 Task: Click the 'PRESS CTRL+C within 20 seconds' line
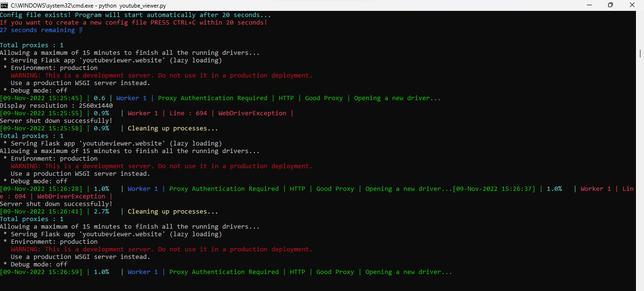134,23
